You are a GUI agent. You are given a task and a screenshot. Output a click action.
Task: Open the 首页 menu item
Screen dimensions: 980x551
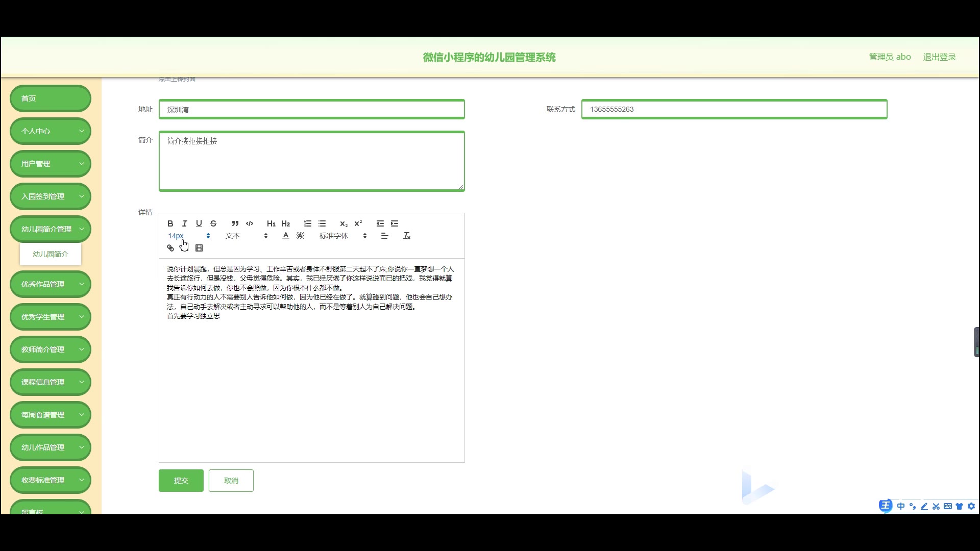51,98
